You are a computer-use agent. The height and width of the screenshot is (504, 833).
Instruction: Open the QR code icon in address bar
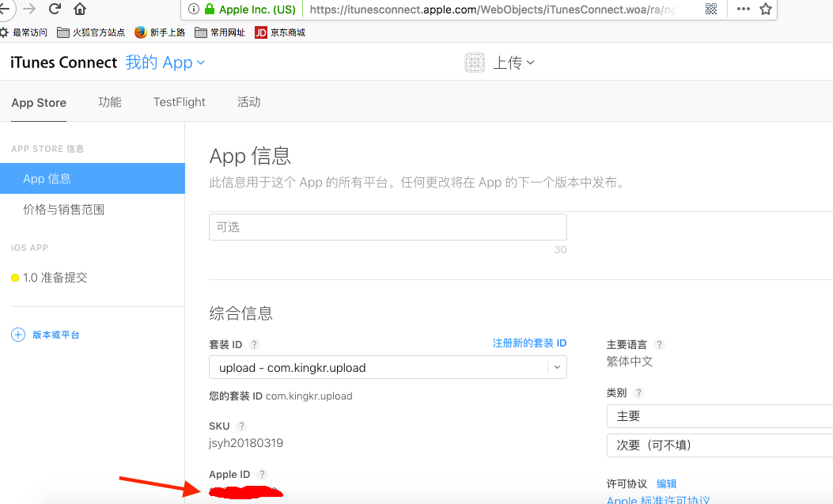click(711, 9)
